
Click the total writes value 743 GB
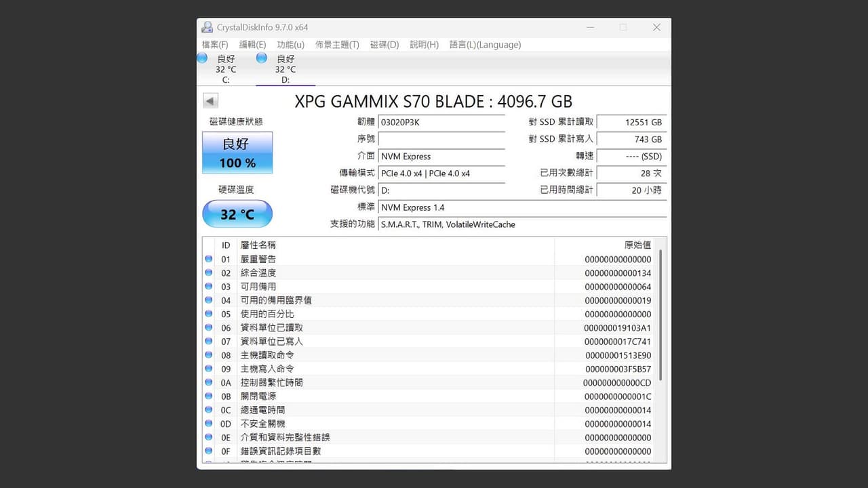[x=632, y=139]
